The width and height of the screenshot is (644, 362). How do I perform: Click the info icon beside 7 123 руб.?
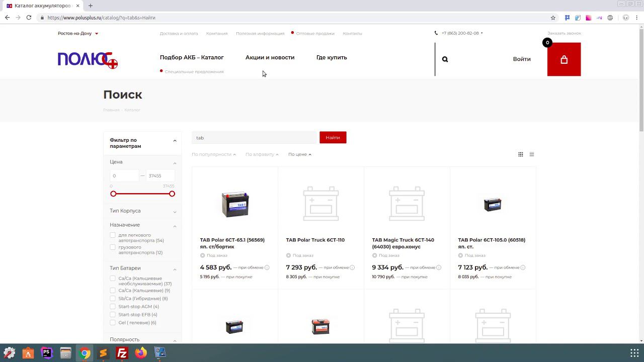(523, 267)
